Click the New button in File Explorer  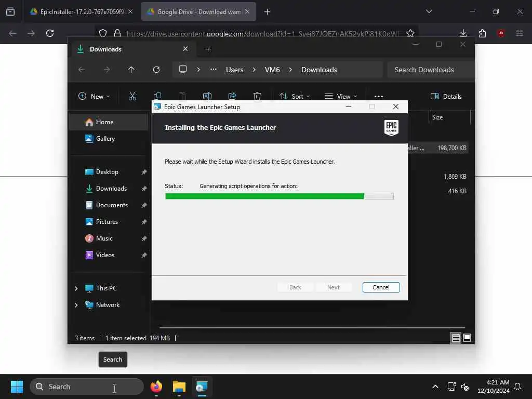click(94, 96)
